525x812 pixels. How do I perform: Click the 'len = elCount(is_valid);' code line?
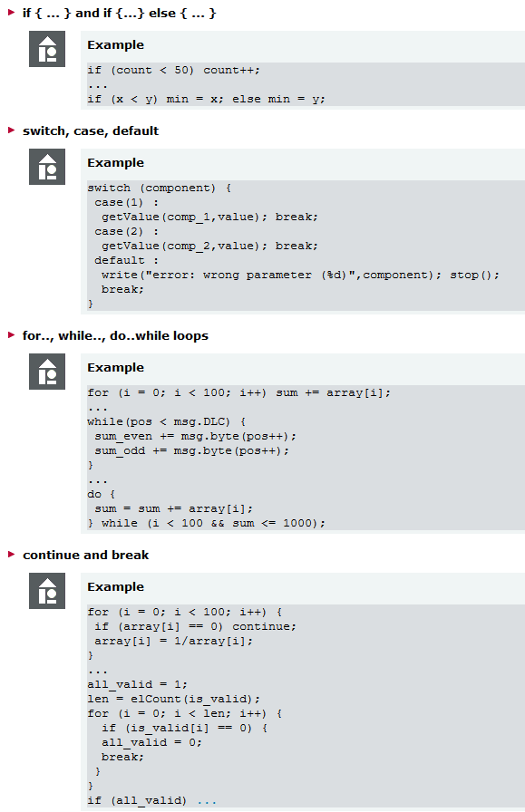click(173, 699)
